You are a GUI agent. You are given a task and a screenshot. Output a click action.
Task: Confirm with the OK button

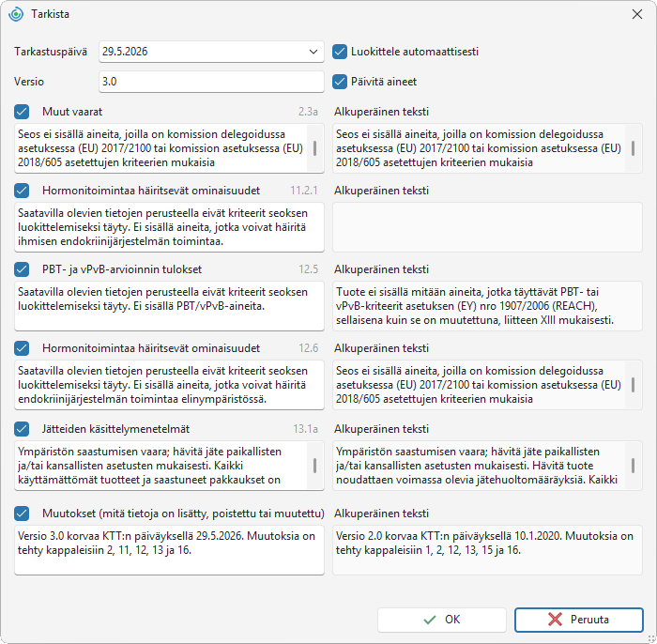tap(442, 620)
